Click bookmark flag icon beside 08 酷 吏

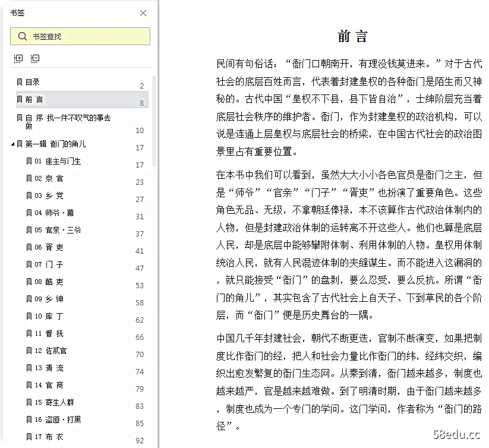click(29, 282)
